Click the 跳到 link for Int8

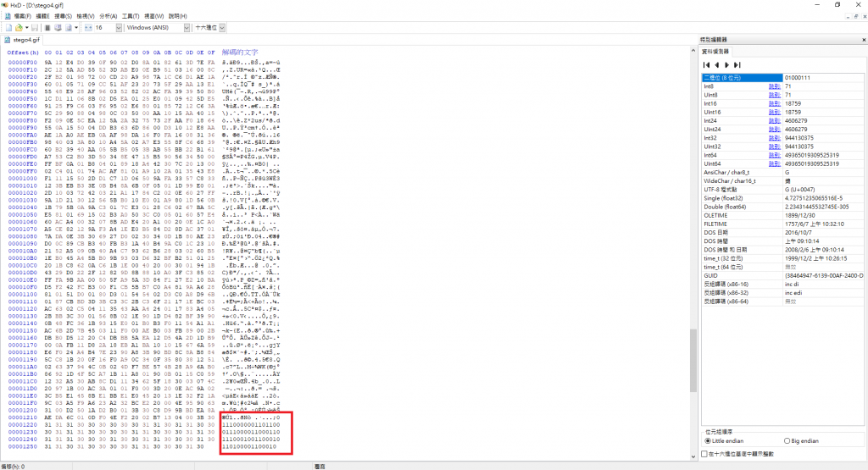[775, 86]
